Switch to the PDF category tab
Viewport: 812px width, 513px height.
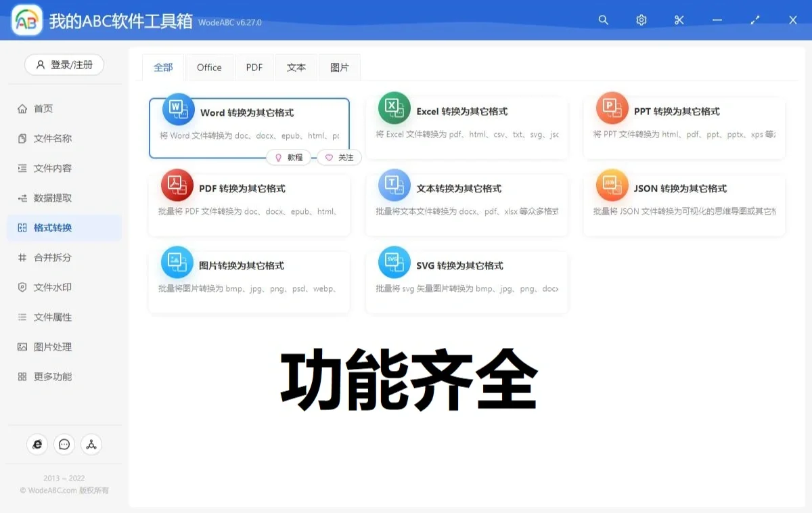pos(254,67)
